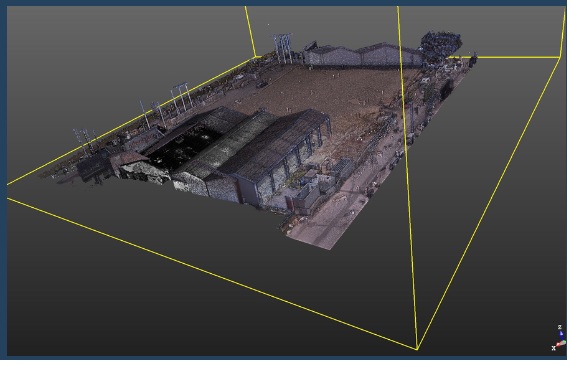This screenshot has height=367, width=571.
Task: Pick the small brown-roofed building left of hangars
Action: click(x=128, y=159)
